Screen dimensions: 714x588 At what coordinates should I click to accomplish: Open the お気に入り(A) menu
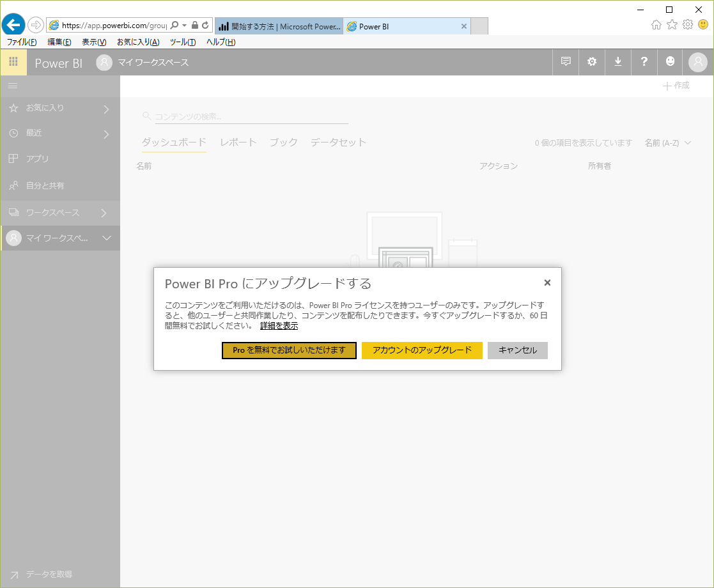138,42
